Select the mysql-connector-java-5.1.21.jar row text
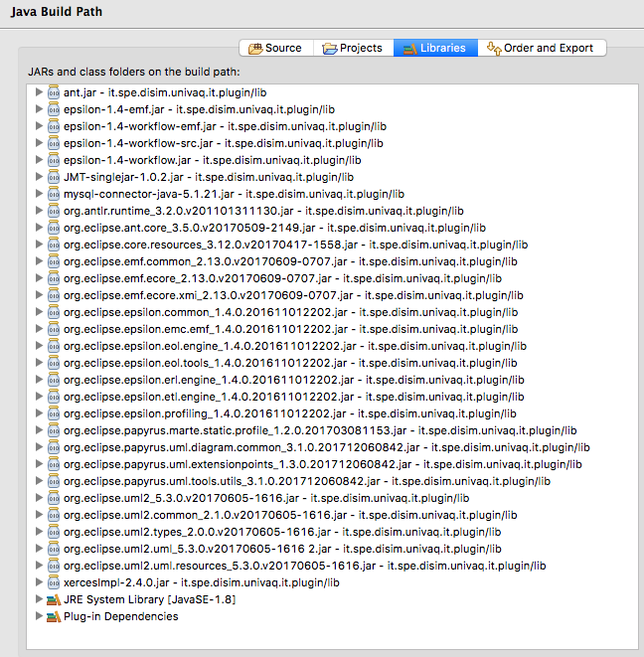The height and width of the screenshot is (657, 644). pos(234,194)
